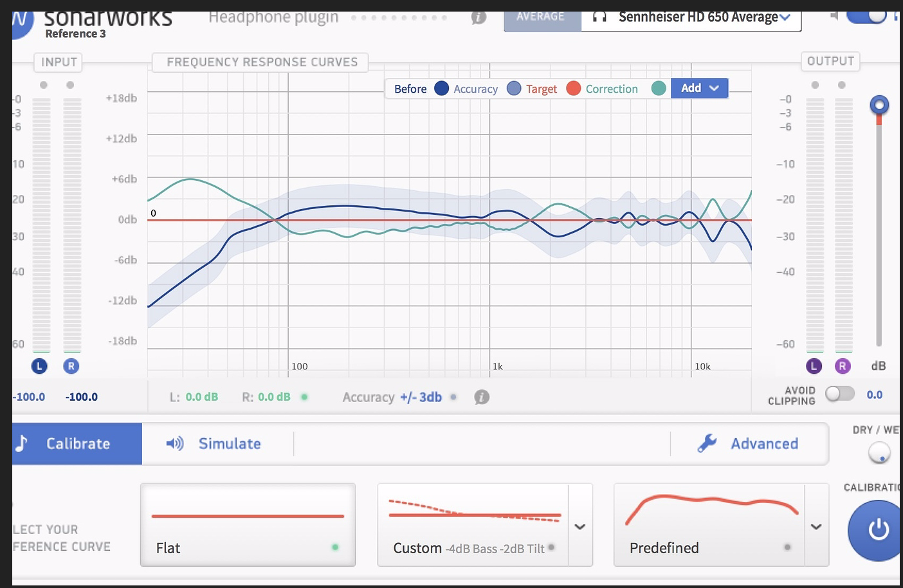Click the speaker icon for Simulate
The image size is (903, 588).
174,443
